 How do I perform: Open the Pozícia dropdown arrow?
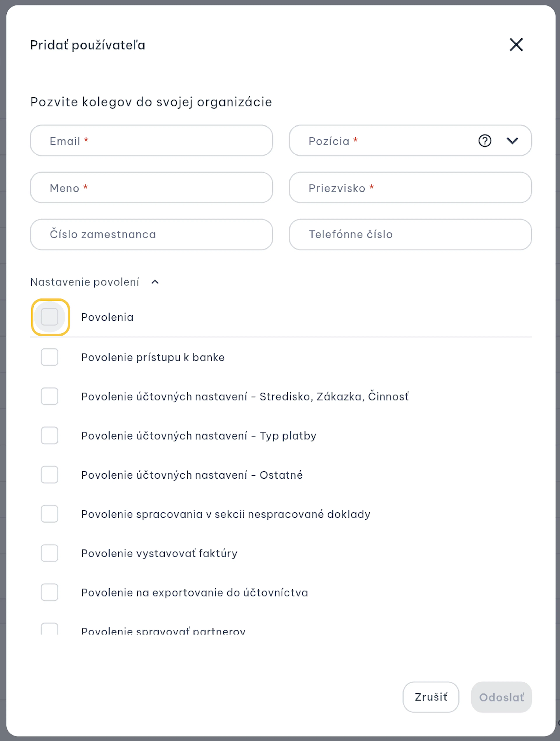pos(512,141)
